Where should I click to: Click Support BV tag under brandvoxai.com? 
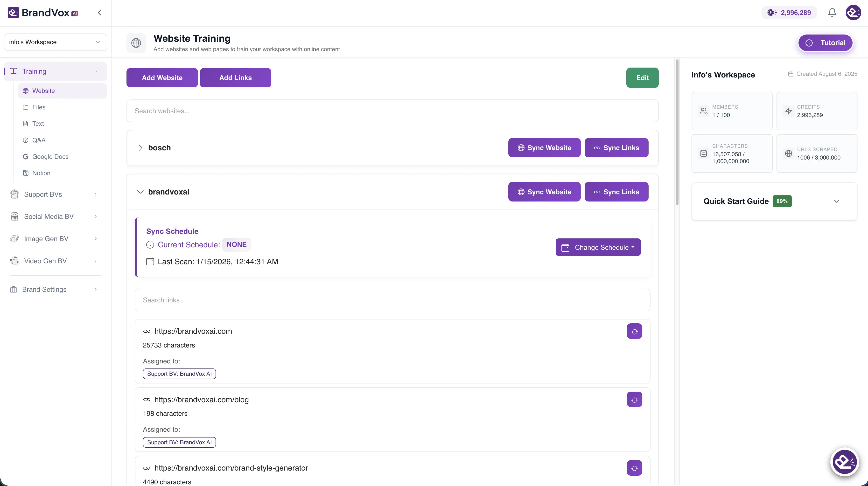tap(179, 374)
